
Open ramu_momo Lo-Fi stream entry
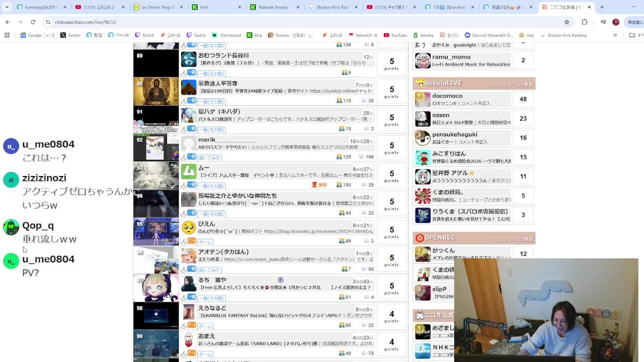[473, 60]
